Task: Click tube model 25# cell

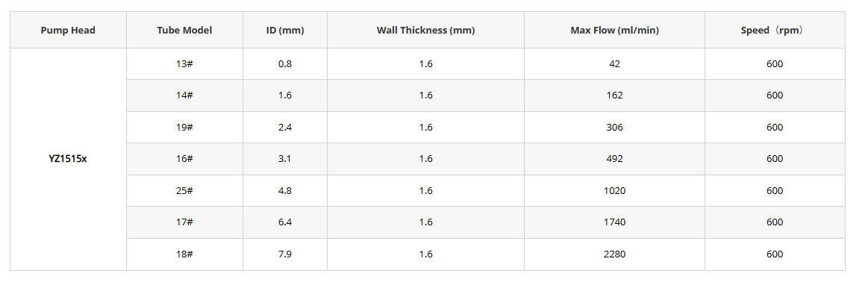Action: pos(184,190)
